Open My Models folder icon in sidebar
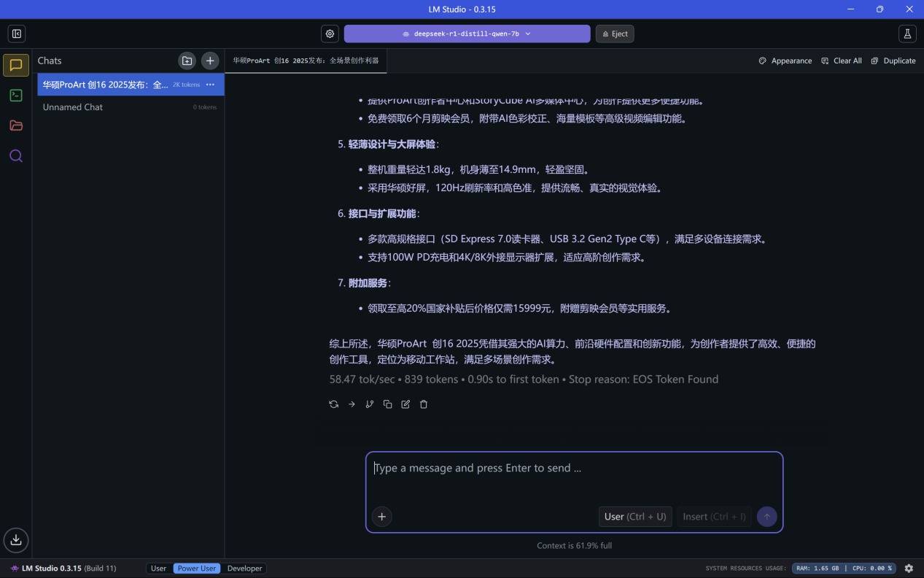924x578 pixels. [16, 126]
